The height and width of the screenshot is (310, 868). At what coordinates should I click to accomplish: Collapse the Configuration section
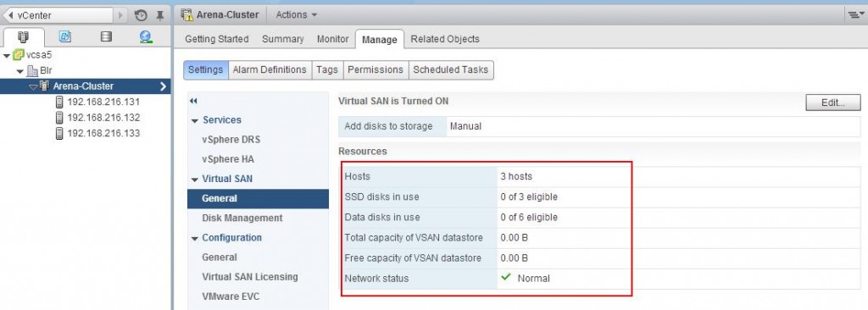(194, 239)
